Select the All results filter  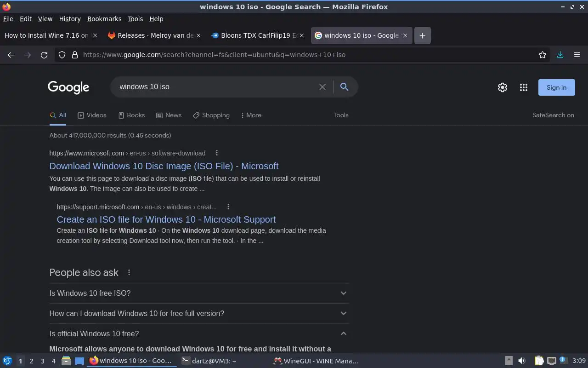tap(58, 115)
